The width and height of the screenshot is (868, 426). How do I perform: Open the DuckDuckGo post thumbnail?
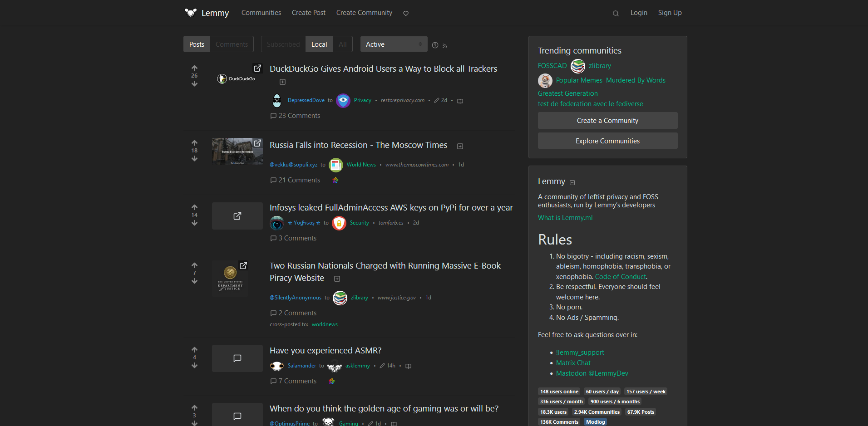point(237,79)
